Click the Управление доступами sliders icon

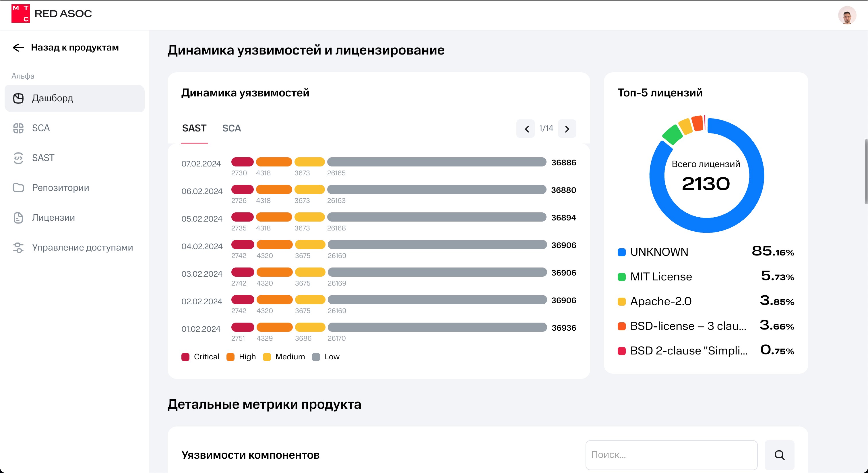(19, 248)
